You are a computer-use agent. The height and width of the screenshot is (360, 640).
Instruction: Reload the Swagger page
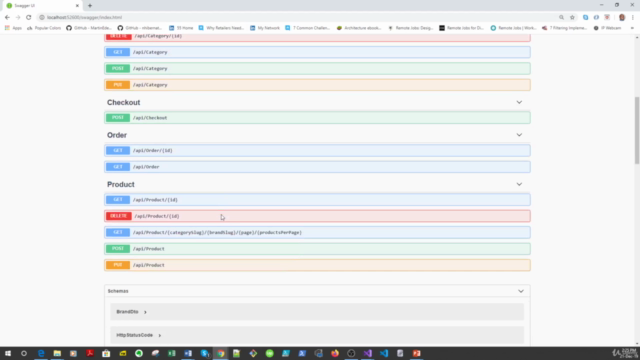tap(29, 18)
